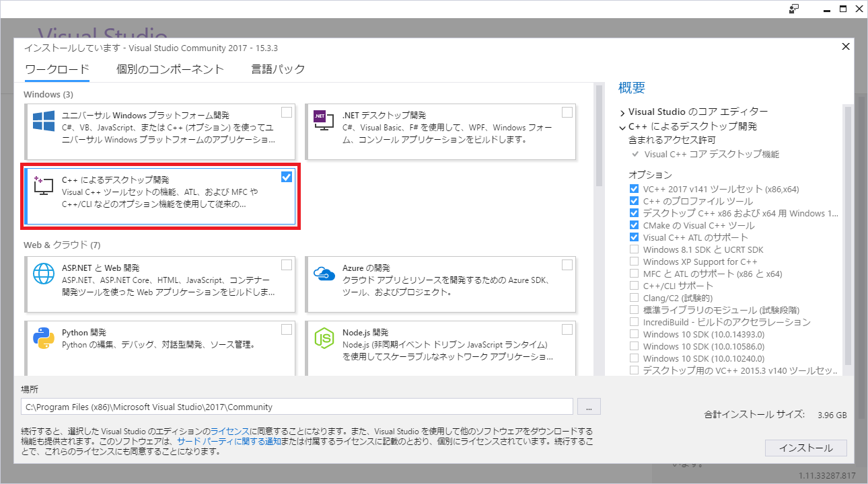Close the installer dialog with the X
This screenshot has height=484, width=868.
click(x=846, y=46)
